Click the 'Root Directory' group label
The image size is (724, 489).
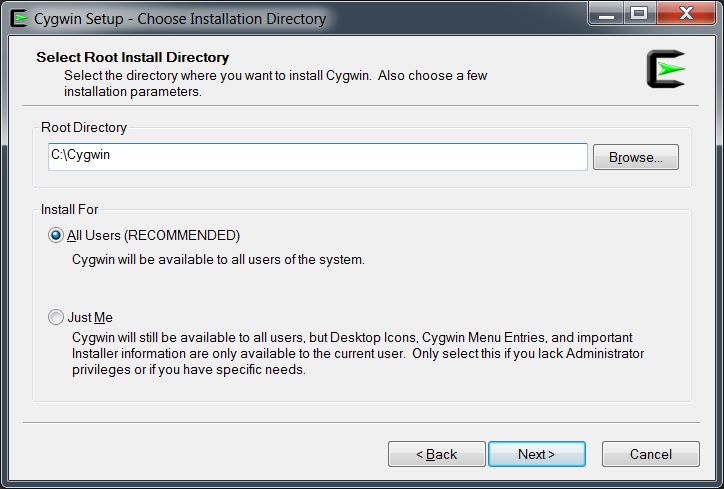[x=84, y=127]
